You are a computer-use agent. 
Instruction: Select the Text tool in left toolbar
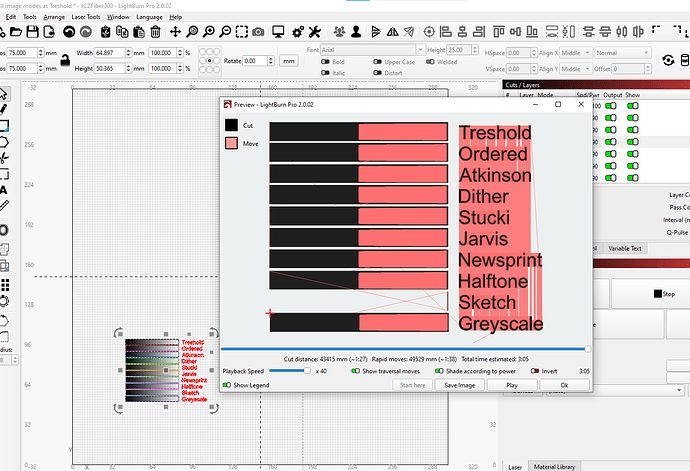[x=4, y=189]
